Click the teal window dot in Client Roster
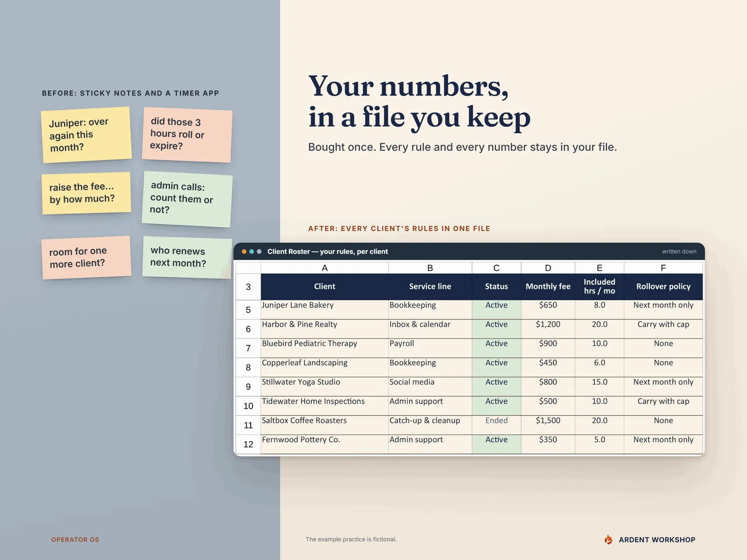Screen dimensions: 747x560 coord(252,252)
